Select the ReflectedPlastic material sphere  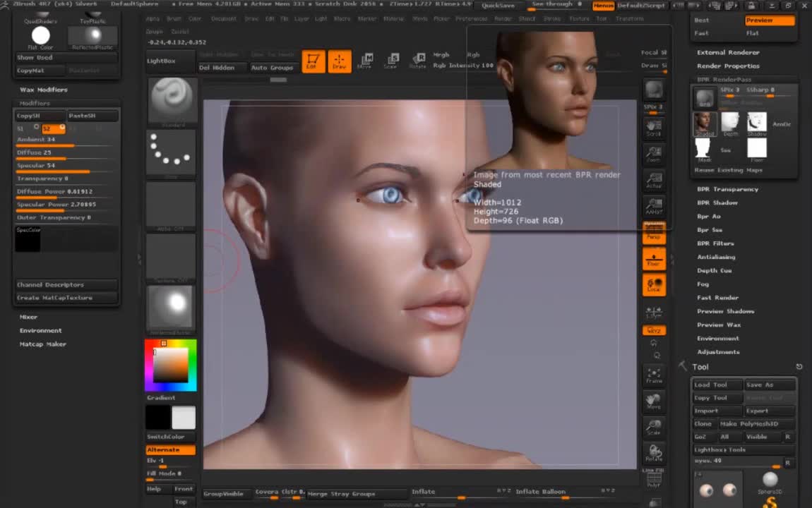(x=92, y=37)
